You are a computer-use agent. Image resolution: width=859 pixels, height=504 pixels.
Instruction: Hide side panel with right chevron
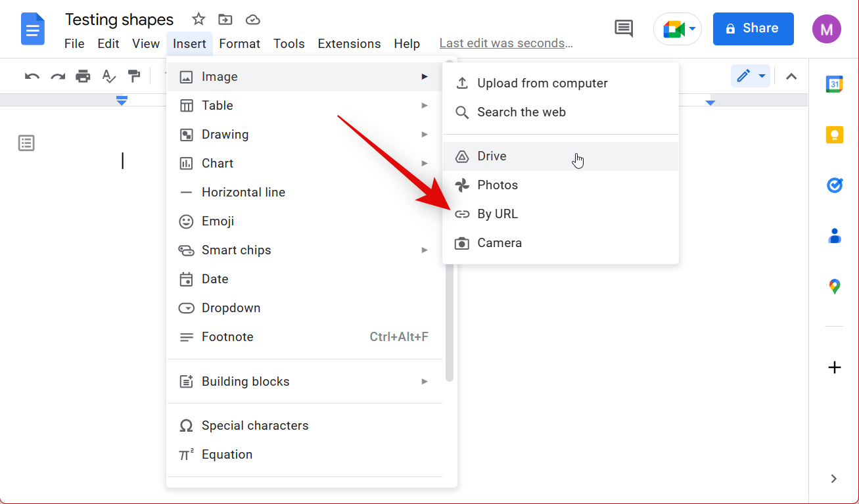click(833, 479)
